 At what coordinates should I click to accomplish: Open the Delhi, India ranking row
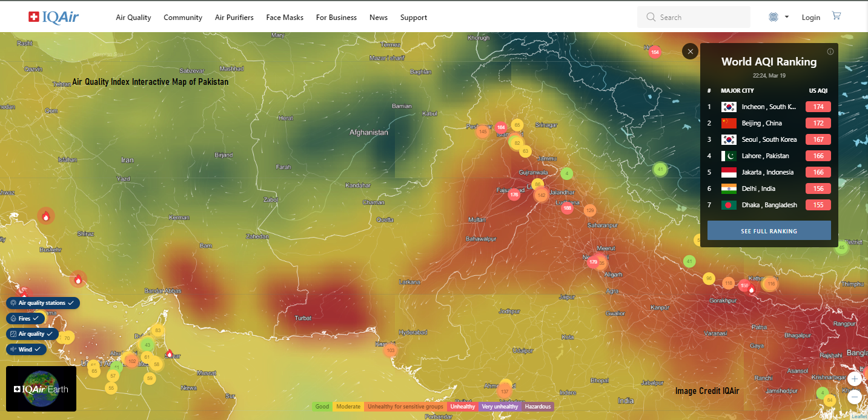(x=769, y=188)
